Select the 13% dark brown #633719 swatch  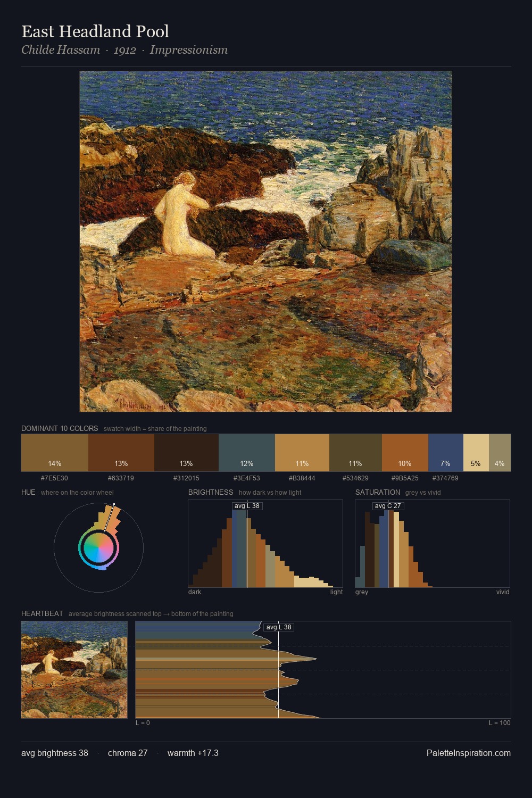click(x=121, y=453)
